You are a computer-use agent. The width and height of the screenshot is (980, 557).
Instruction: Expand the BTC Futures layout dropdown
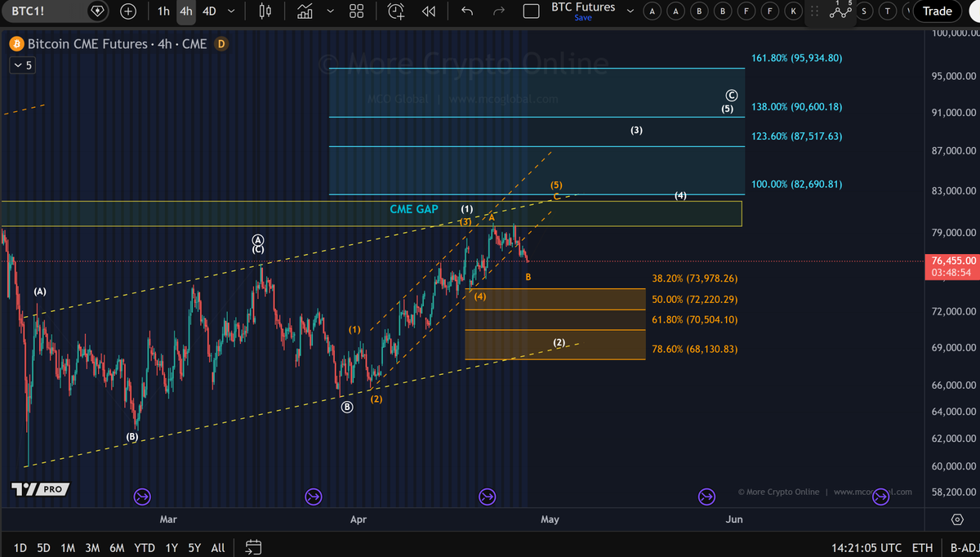(630, 10)
